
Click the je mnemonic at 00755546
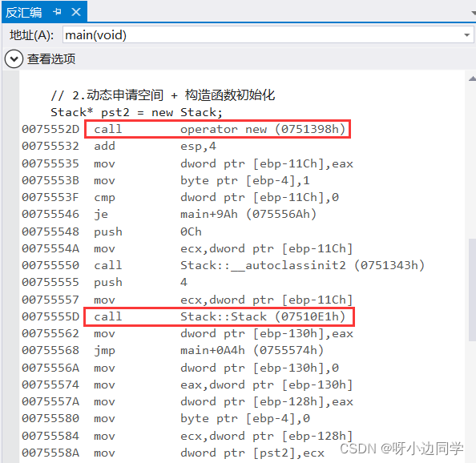[101, 215]
